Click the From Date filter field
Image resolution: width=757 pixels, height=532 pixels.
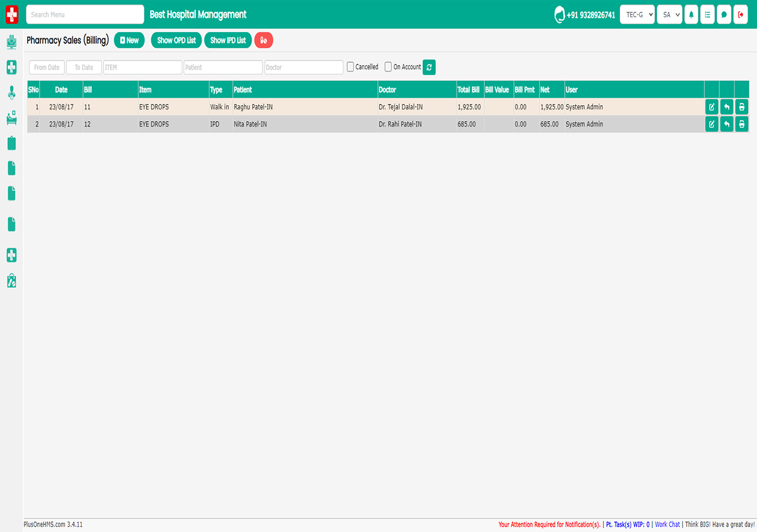point(47,67)
